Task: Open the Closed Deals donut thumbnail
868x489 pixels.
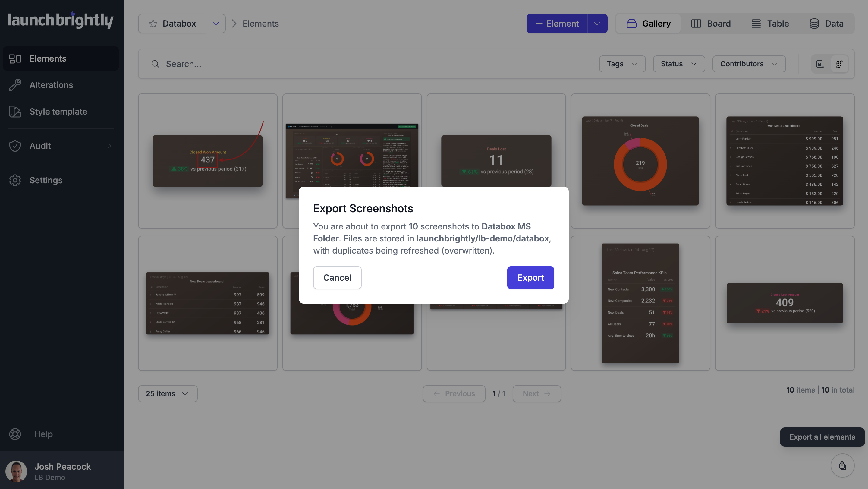Action: point(640,161)
